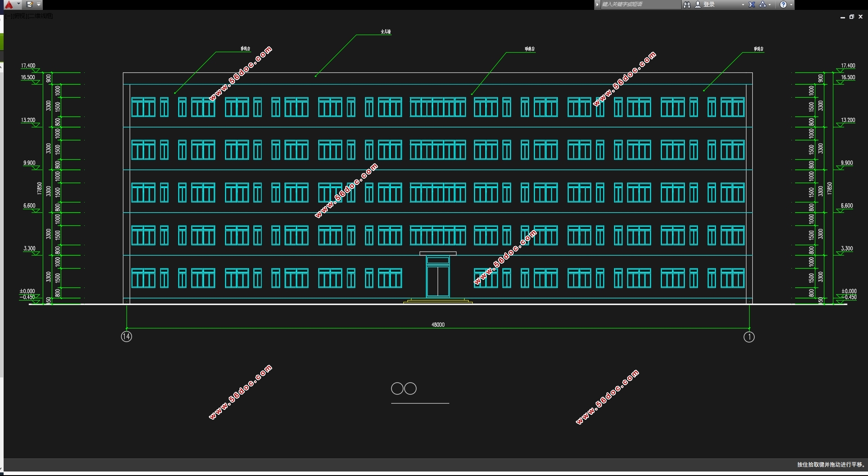Expand the sign-in dropdown arrow
868x476 pixels.
click(743, 4)
